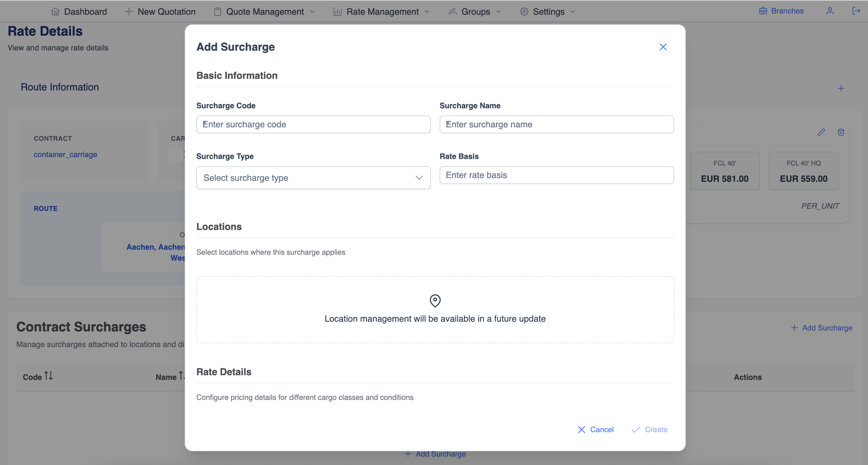The height and width of the screenshot is (465, 868).
Task: Focus the Surcharge Code input field
Action: coord(313,125)
